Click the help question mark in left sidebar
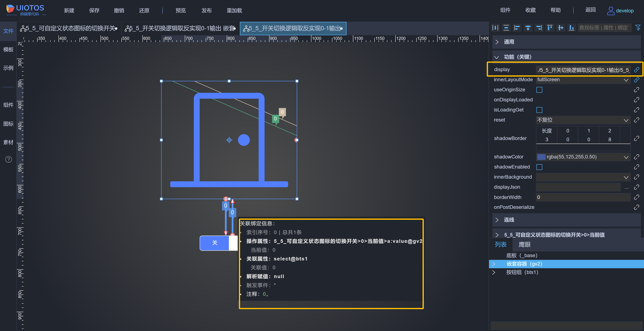 9,159
